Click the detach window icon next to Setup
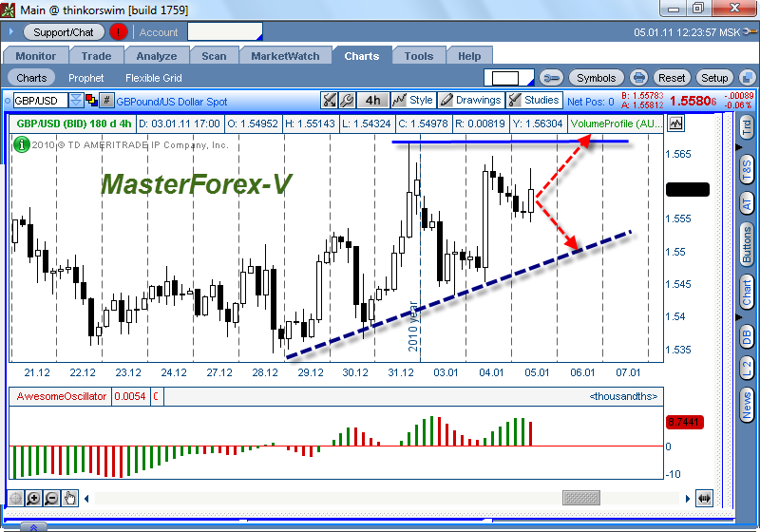760x532 pixels. click(748, 78)
